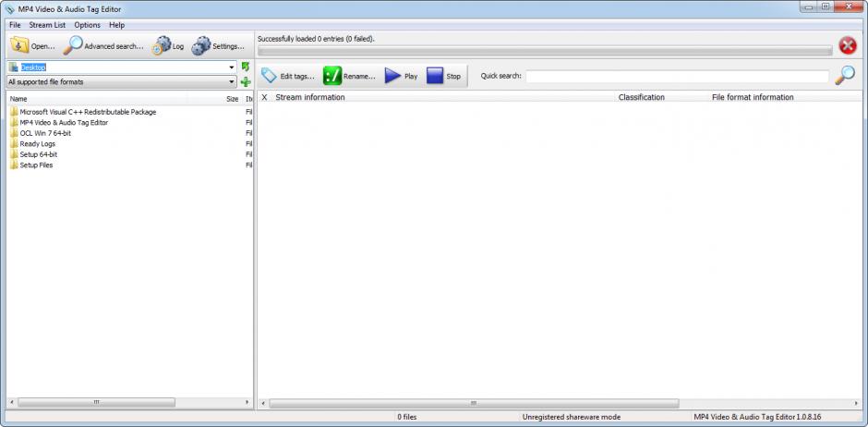Image resolution: width=868 pixels, height=427 pixels.
Task: Click inside the Quick search field
Action: pyautogui.click(x=677, y=76)
